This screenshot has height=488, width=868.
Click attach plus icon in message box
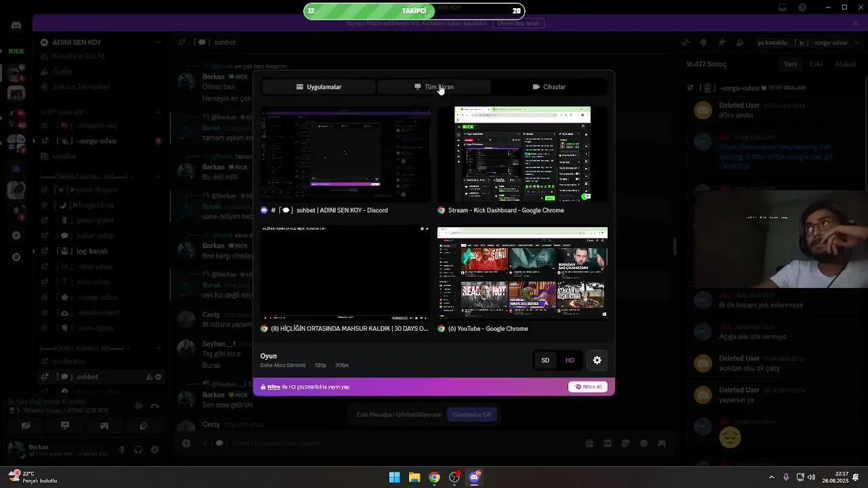click(x=186, y=443)
